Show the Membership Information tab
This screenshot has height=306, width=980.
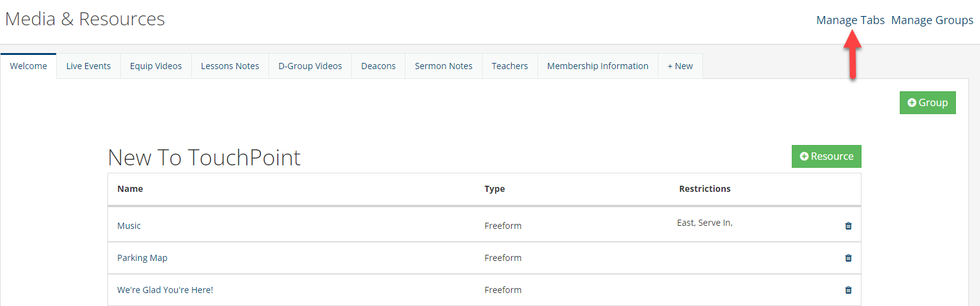tap(597, 66)
